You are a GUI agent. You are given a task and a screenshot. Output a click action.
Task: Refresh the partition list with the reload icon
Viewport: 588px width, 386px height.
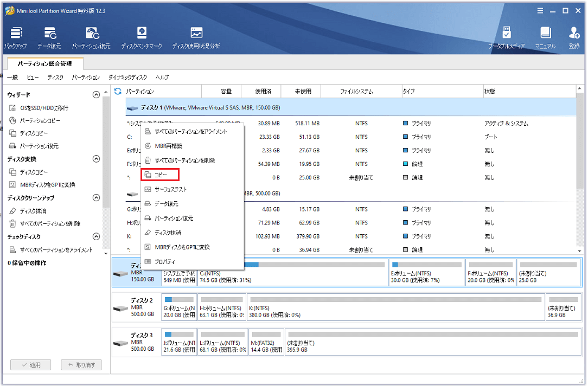[x=118, y=91]
